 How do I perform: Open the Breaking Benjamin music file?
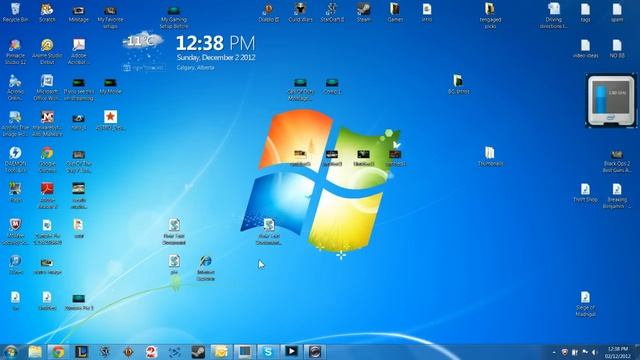pyautogui.click(x=617, y=196)
